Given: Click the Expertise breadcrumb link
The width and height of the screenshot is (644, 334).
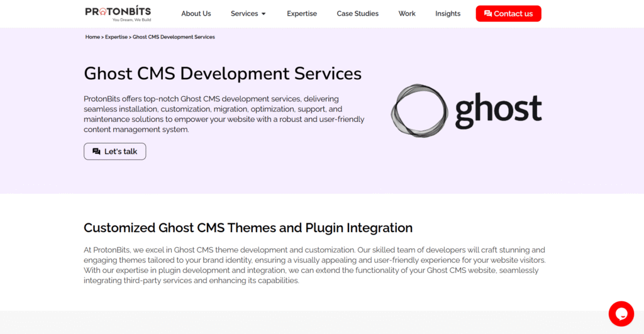Looking at the screenshot, I should tap(116, 37).
